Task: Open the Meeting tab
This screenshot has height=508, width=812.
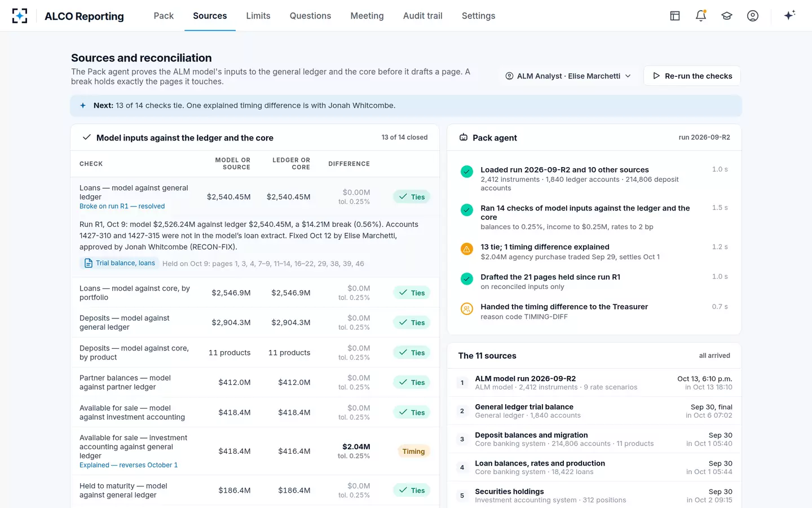Action: (x=367, y=16)
